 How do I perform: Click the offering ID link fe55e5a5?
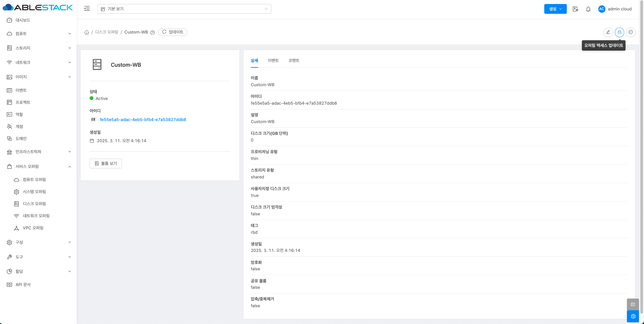[x=143, y=120]
